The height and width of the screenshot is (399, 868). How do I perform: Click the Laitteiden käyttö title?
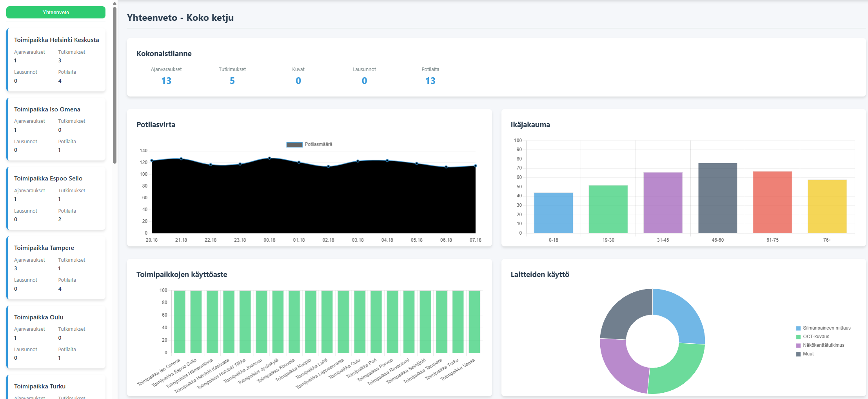pos(540,275)
